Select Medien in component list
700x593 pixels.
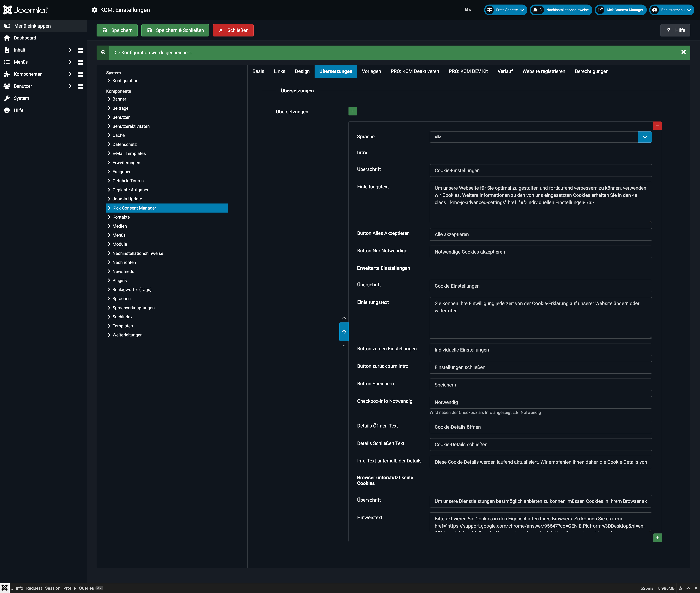119,226
